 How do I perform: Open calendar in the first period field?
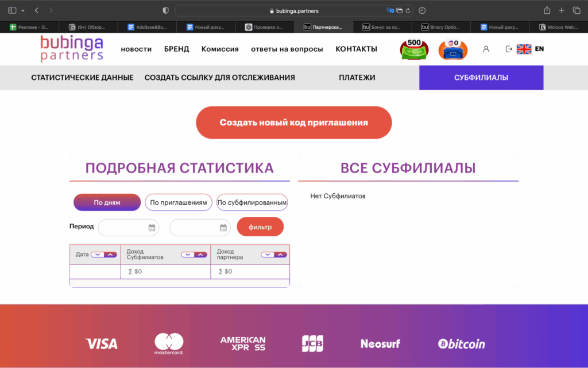pyautogui.click(x=152, y=228)
